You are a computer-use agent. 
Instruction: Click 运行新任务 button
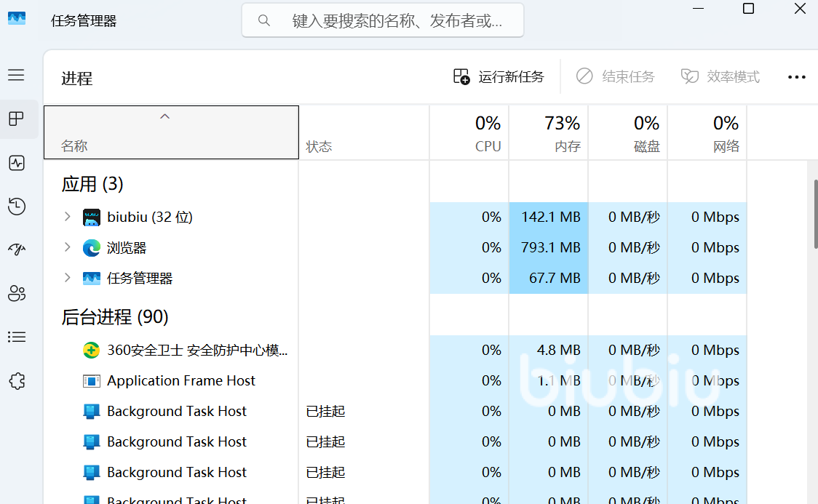coord(499,76)
